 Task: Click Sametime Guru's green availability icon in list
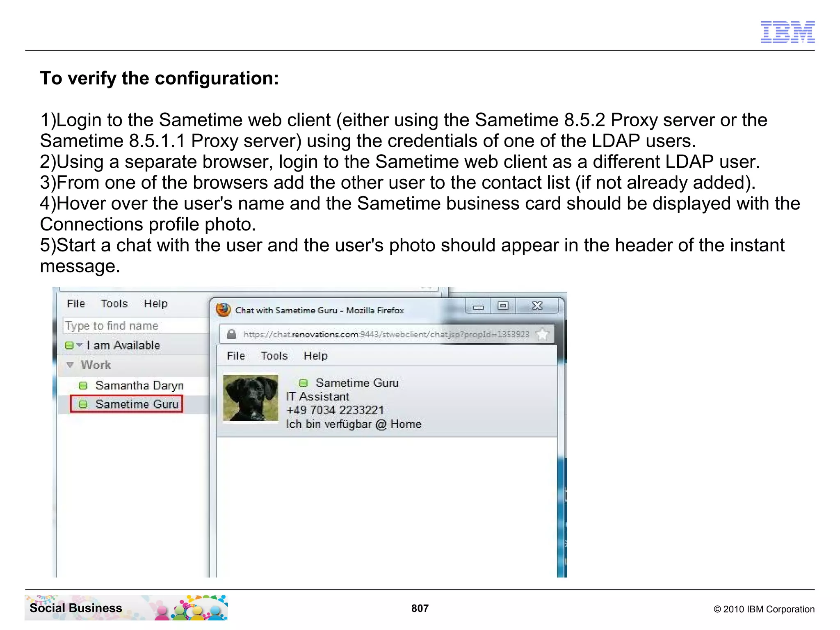tap(83, 404)
